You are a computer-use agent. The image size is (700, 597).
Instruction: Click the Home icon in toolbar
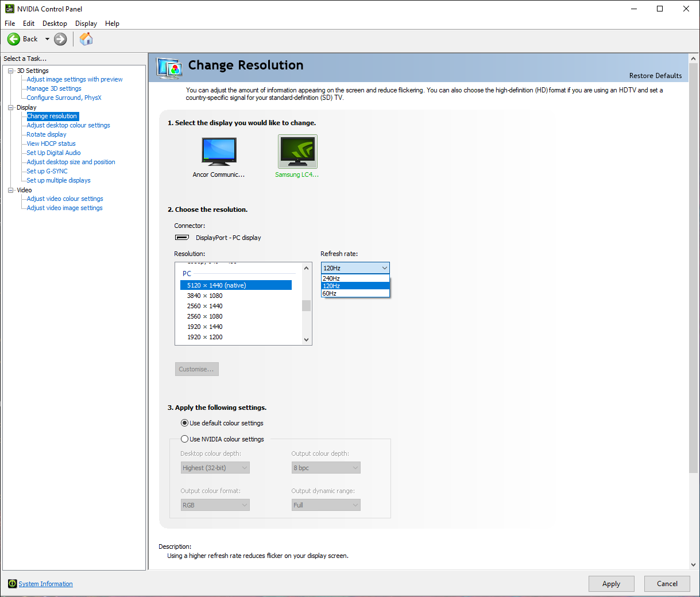(86, 39)
